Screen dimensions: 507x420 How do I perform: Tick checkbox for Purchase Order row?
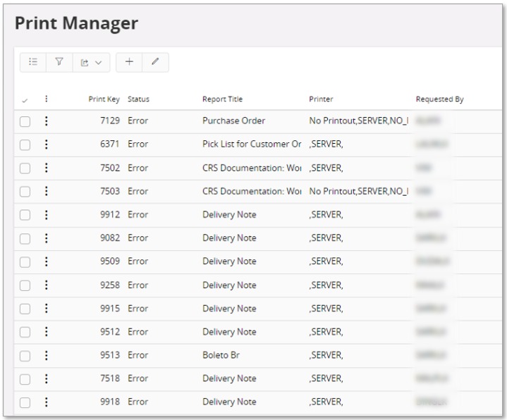[25, 121]
